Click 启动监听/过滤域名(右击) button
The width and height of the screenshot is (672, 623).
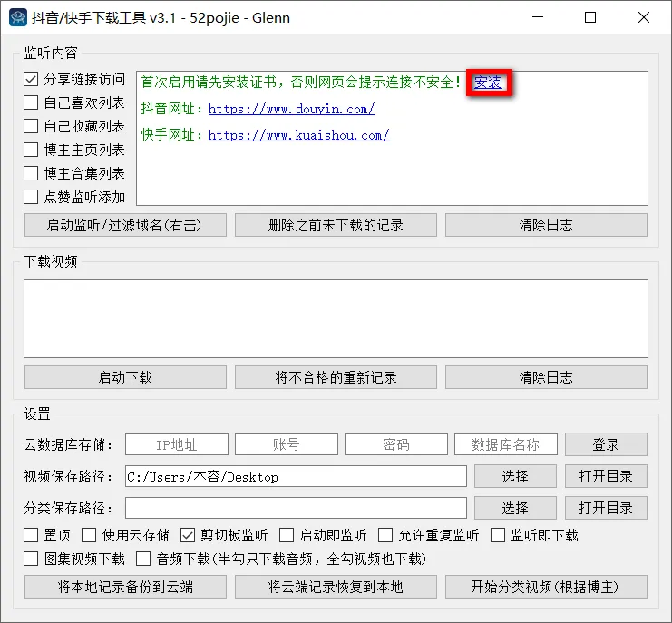coord(125,225)
